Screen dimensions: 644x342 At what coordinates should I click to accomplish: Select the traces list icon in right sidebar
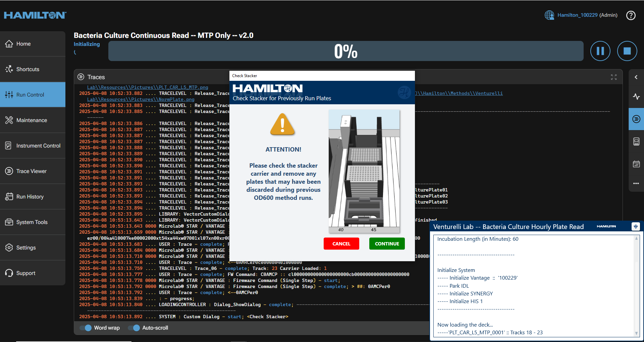(636, 119)
